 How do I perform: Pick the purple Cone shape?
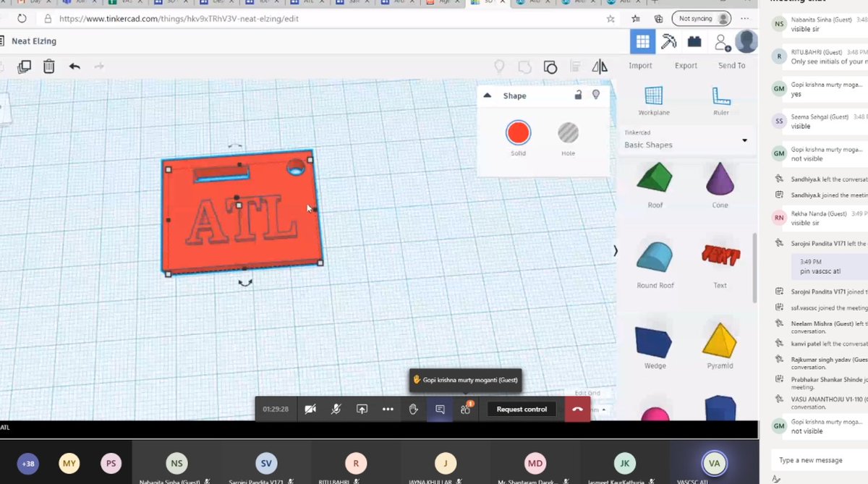point(720,178)
